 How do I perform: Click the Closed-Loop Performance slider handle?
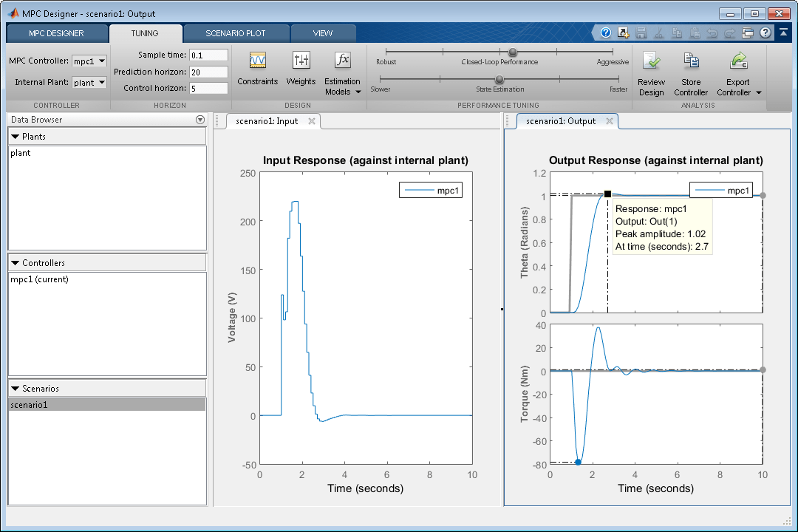click(512, 52)
